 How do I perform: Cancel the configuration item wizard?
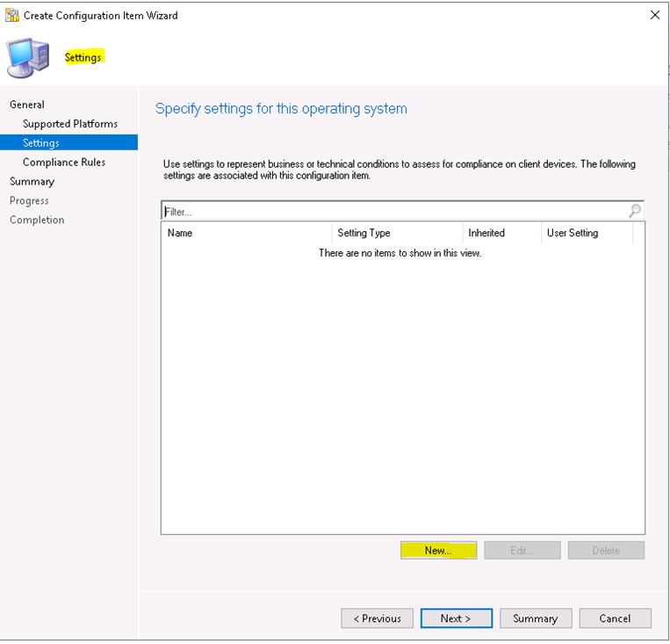coord(616,619)
